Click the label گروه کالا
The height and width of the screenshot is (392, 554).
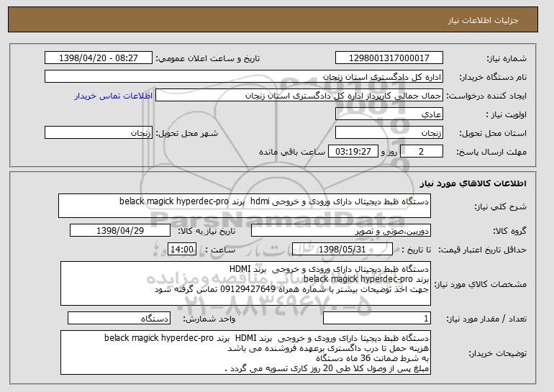pos(510,231)
